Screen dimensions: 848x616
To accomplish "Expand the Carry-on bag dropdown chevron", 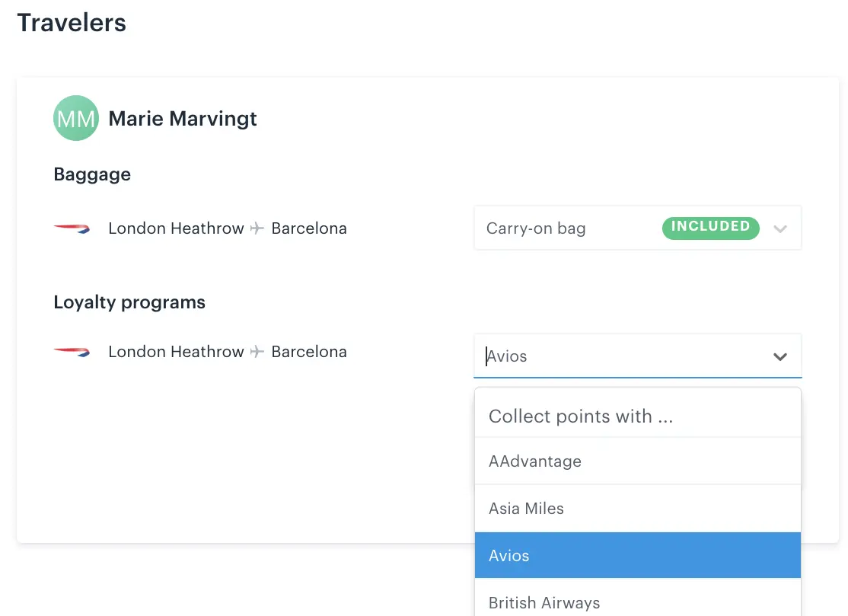I will pyautogui.click(x=779, y=228).
